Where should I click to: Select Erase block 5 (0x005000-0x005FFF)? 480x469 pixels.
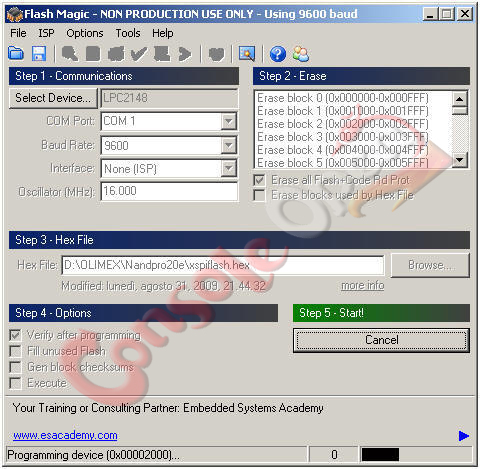click(343, 163)
